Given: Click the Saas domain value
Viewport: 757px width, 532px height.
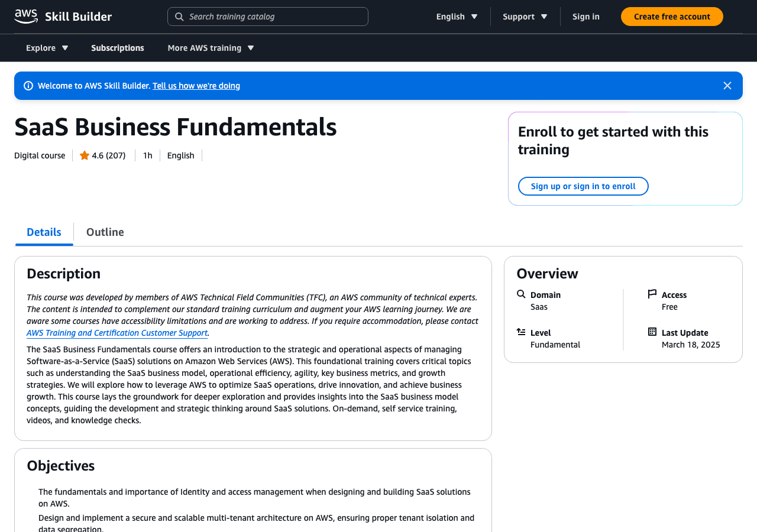Looking at the screenshot, I should (x=539, y=307).
